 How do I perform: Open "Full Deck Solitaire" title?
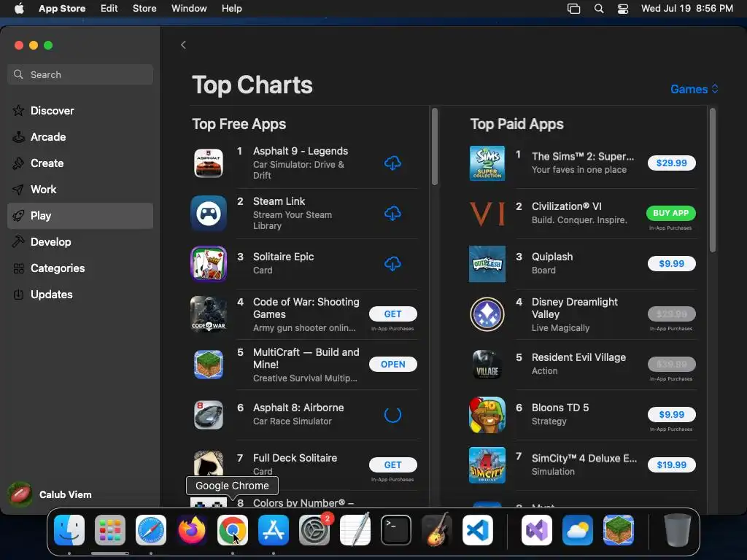point(295,458)
